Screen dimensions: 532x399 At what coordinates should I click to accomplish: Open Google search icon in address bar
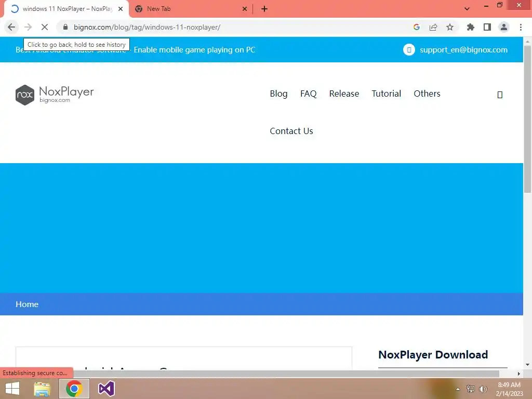(417, 27)
